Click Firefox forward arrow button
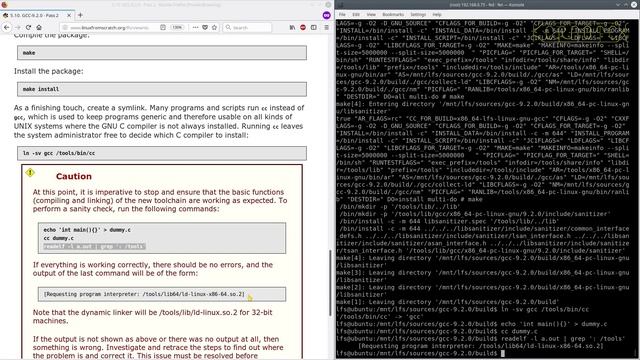Screen dimensions: 640x360 pos(18,27)
